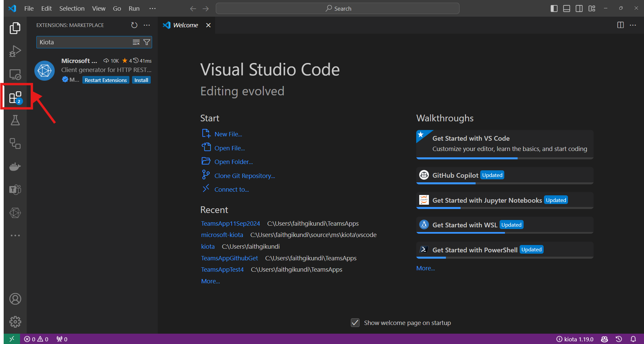Open the Extensions view icon
Screen dimensions: 644x344
pyautogui.click(x=15, y=97)
